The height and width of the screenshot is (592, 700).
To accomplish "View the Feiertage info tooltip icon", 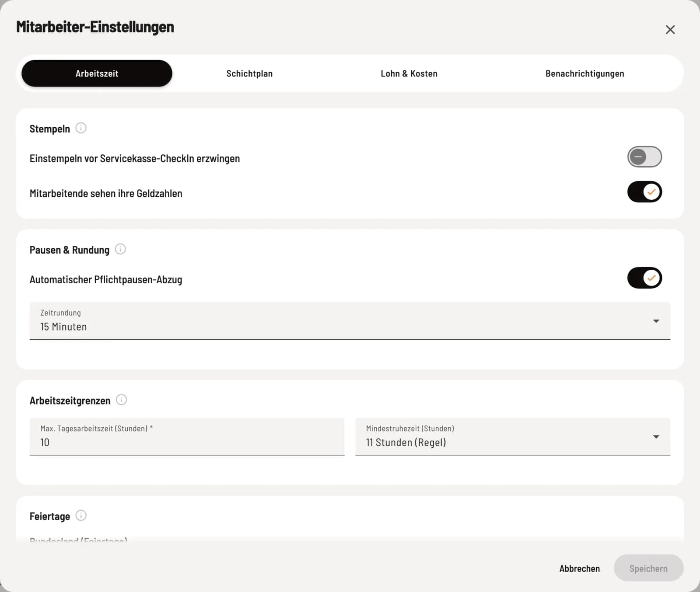I will pyautogui.click(x=81, y=515).
